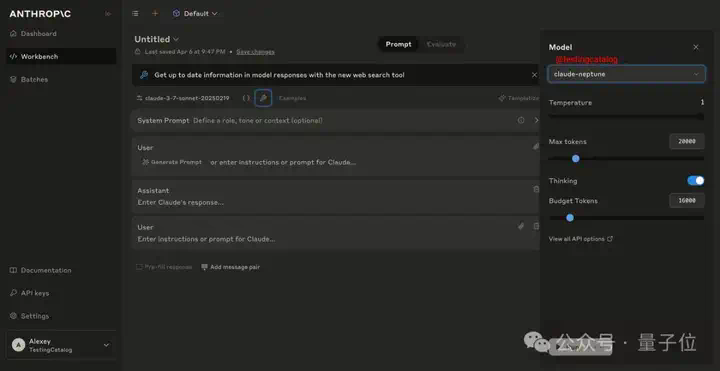Open the variables curly braces icon

tap(246, 98)
